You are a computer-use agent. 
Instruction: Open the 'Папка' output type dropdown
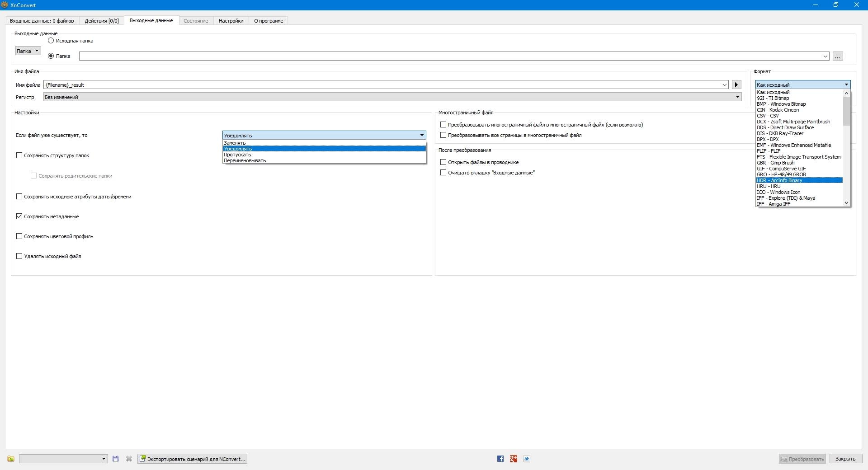tap(28, 51)
